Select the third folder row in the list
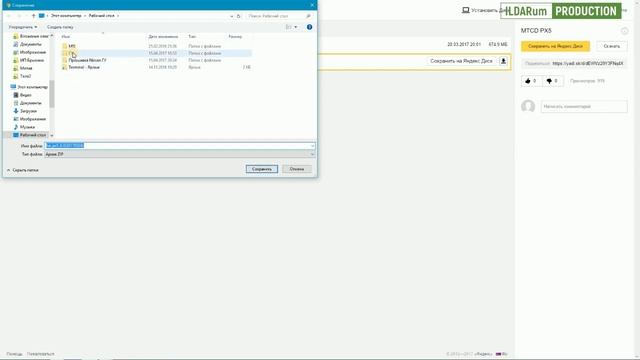The width and height of the screenshot is (640, 360). pos(156,60)
